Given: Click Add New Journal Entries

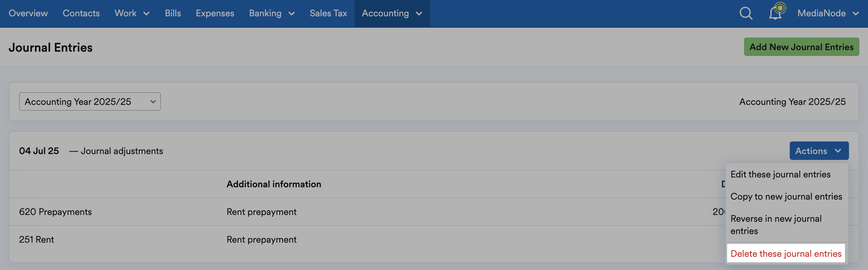Looking at the screenshot, I should (801, 47).
